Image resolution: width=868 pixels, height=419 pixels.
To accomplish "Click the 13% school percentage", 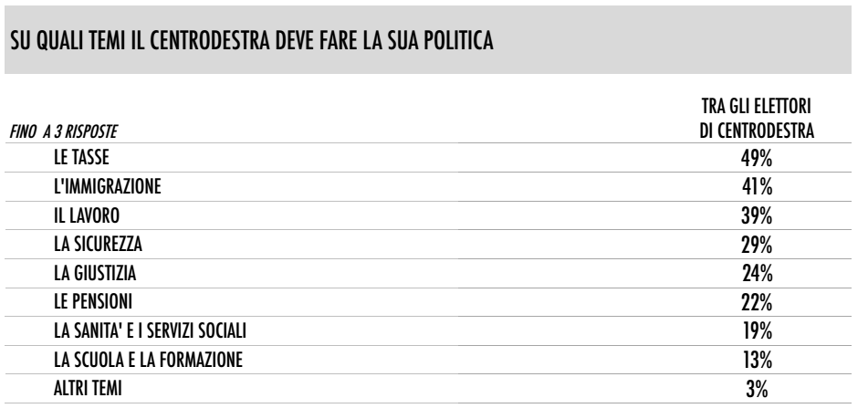I will [x=758, y=361].
